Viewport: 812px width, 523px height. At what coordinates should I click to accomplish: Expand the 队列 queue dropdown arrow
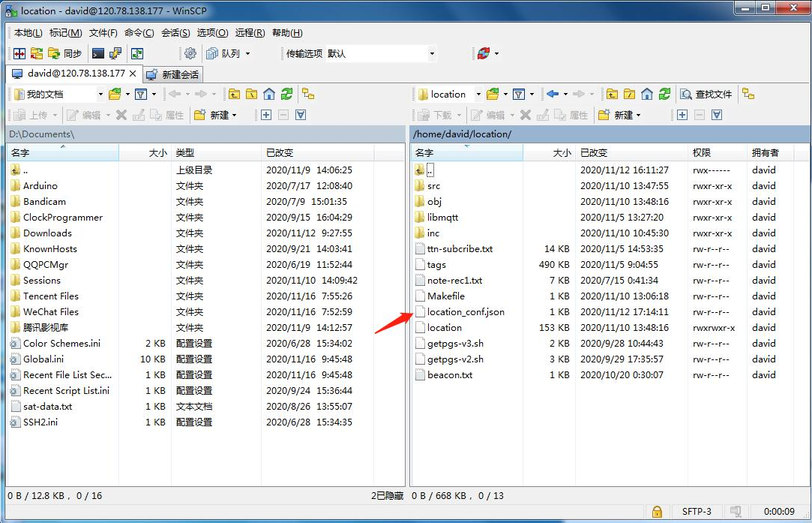[247, 53]
